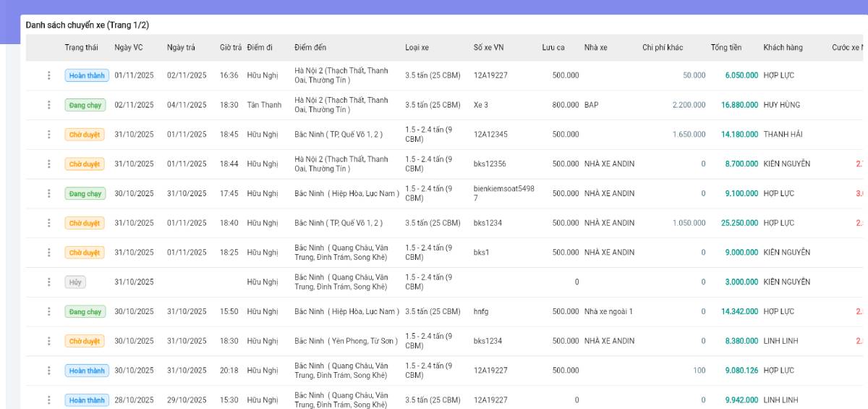Image resolution: width=868 pixels, height=409 pixels.
Task: Open the actions menu for the 25.250.000 trip
Action: tap(49, 223)
